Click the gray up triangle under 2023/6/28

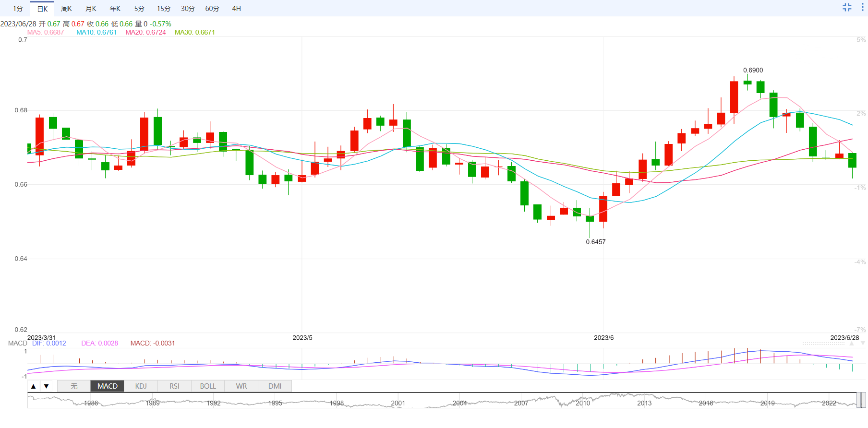tap(852, 344)
